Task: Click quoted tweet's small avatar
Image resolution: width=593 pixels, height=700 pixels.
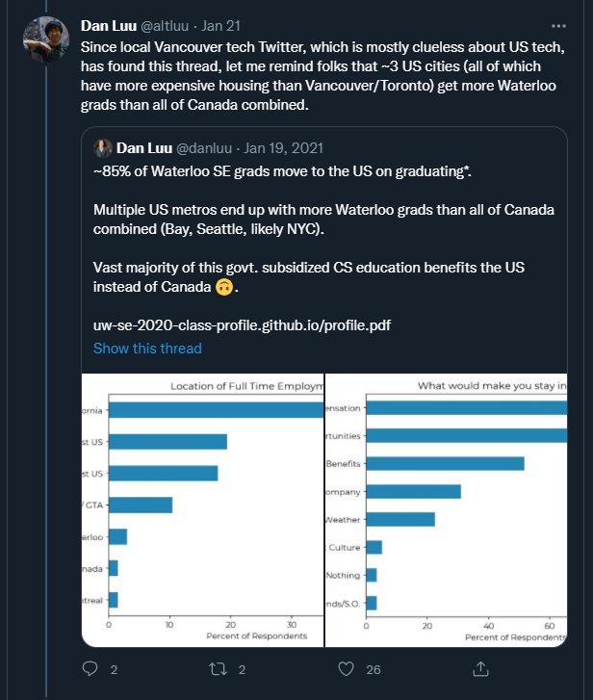Action: point(103,148)
